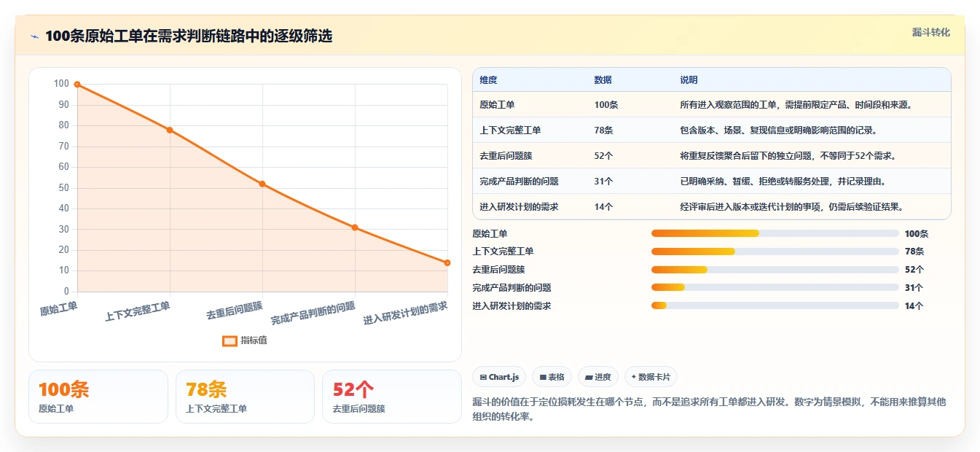Open the 52个 去重后问题簇 stat card

point(392,397)
